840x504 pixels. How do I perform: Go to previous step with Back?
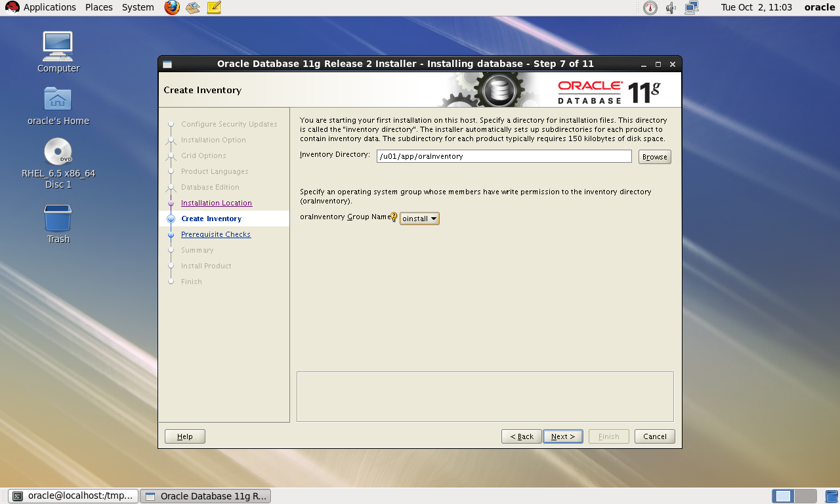[522, 436]
